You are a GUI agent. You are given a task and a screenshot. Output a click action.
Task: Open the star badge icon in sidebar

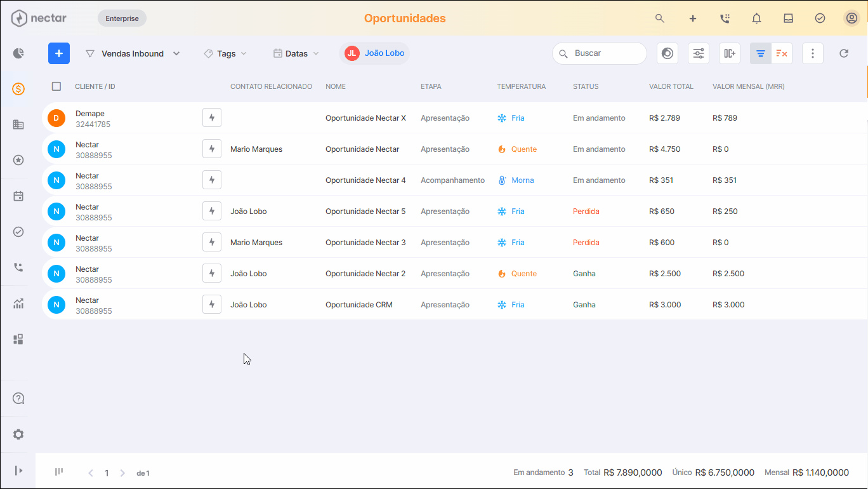(x=18, y=160)
